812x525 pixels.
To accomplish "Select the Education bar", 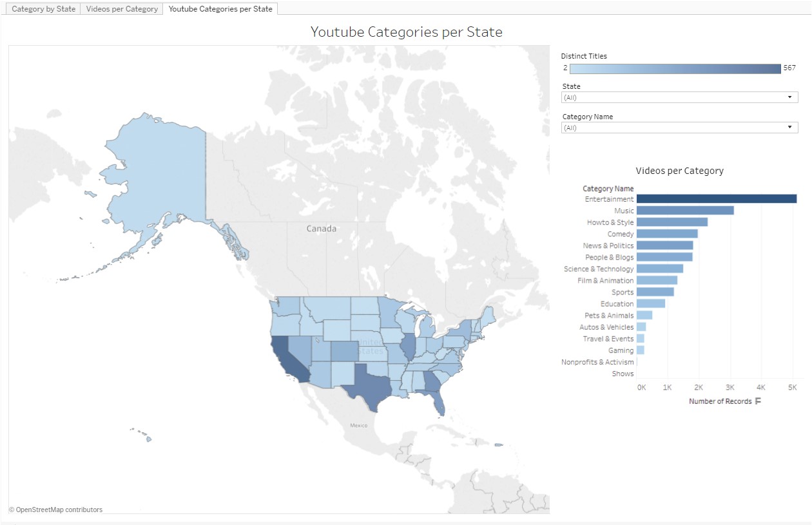I will pos(651,303).
